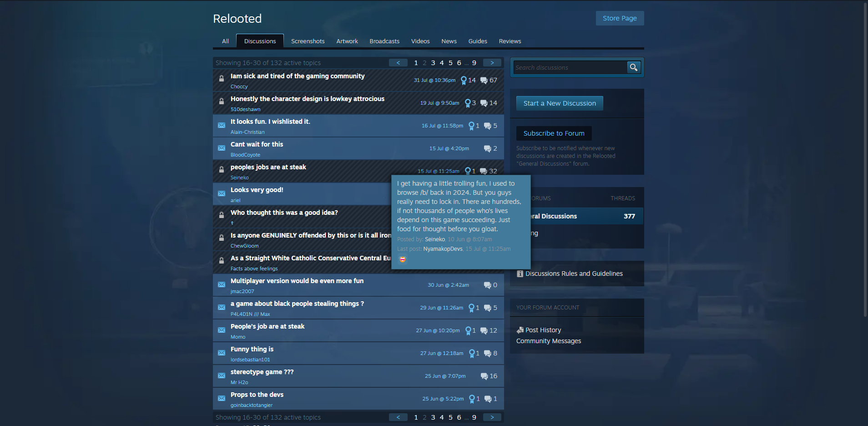Click lock icon on 'peoples jobs are at steak'
Screen dimensions: 868x426
pyautogui.click(x=222, y=169)
